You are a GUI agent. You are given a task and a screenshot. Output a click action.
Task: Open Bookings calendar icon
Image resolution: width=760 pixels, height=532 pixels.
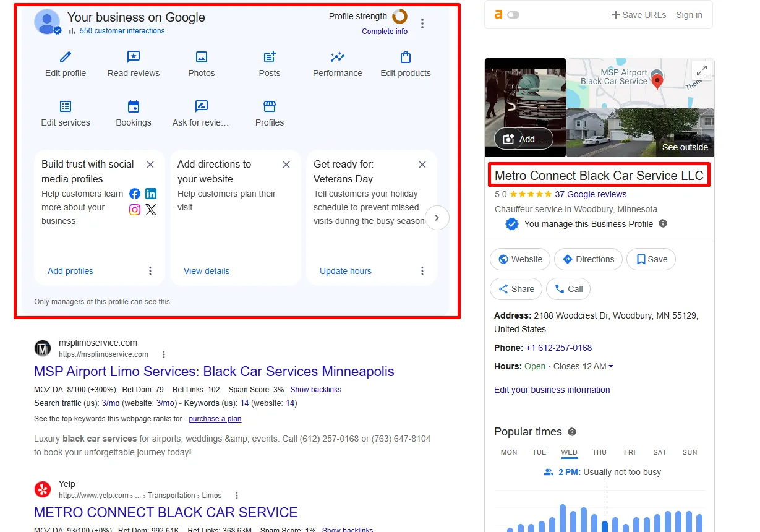point(134,106)
